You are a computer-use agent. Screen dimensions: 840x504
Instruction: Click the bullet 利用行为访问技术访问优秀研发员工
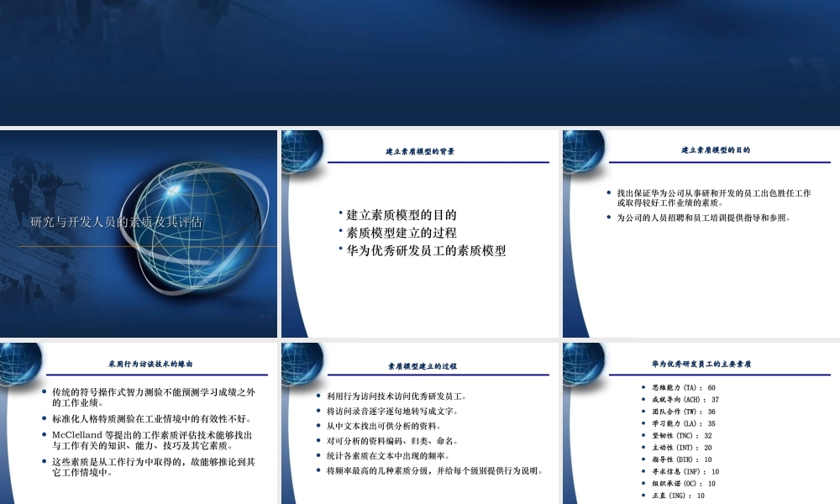tap(396, 396)
